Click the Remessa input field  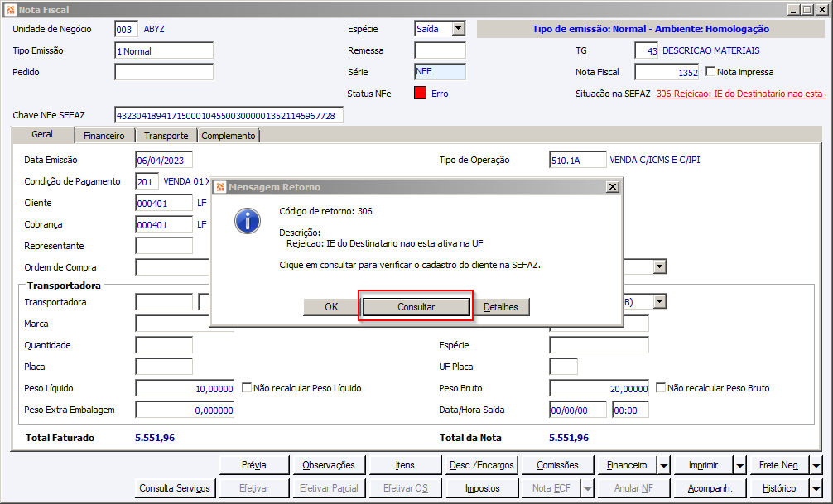point(440,50)
